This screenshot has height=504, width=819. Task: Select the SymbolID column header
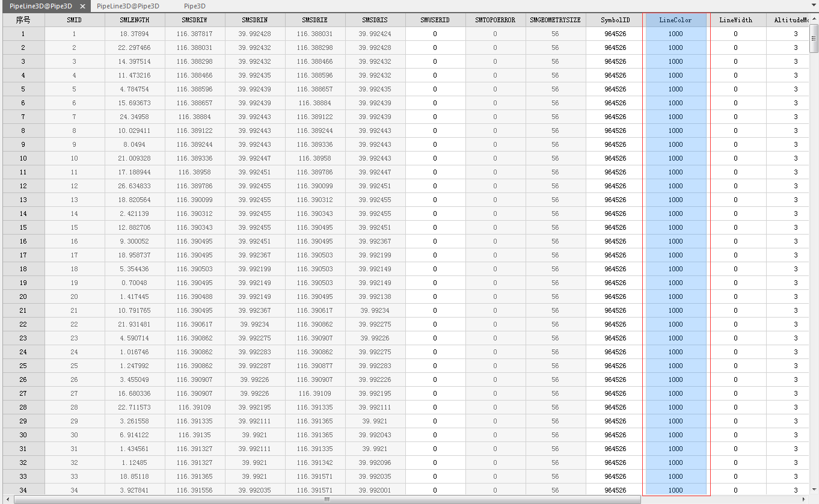pos(616,20)
